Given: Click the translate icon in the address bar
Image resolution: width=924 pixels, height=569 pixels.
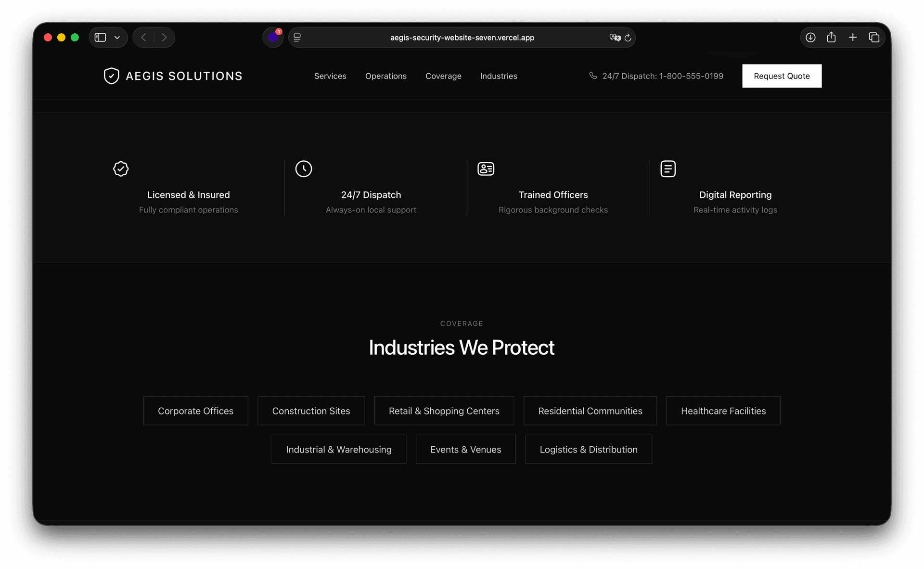Looking at the screenshot, I should pos(615,38).
